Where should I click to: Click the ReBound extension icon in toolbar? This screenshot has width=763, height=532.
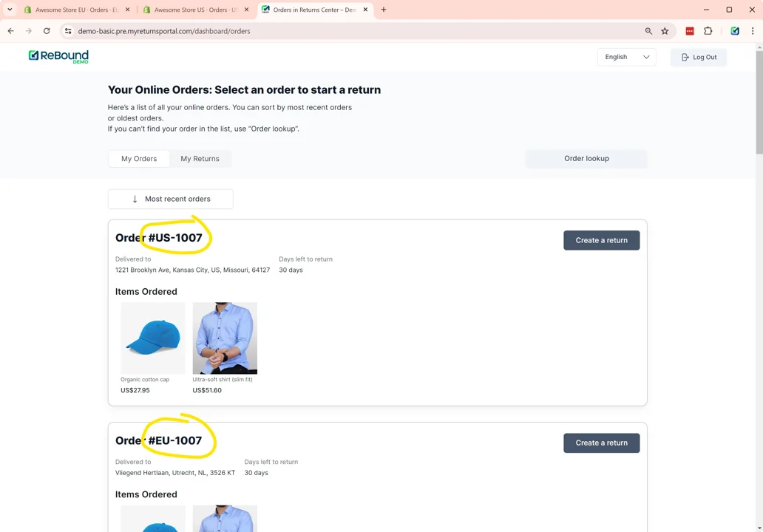pos(735,30)
